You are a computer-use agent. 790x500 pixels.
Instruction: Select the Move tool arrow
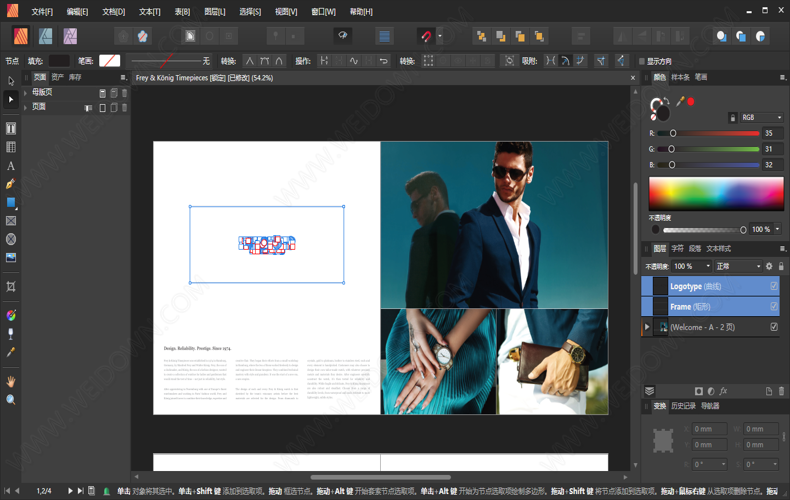pyautogui.click(x=11, y=81)
